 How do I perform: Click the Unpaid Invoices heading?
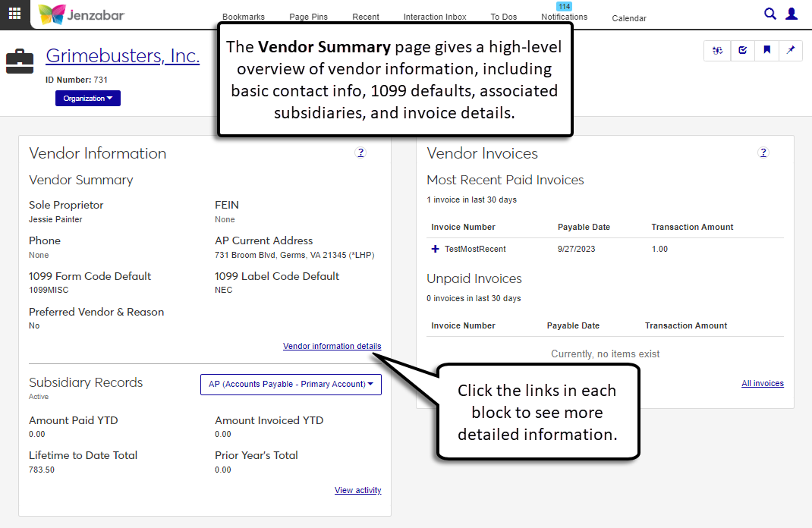pyautogui.click(x=474, y=278)
